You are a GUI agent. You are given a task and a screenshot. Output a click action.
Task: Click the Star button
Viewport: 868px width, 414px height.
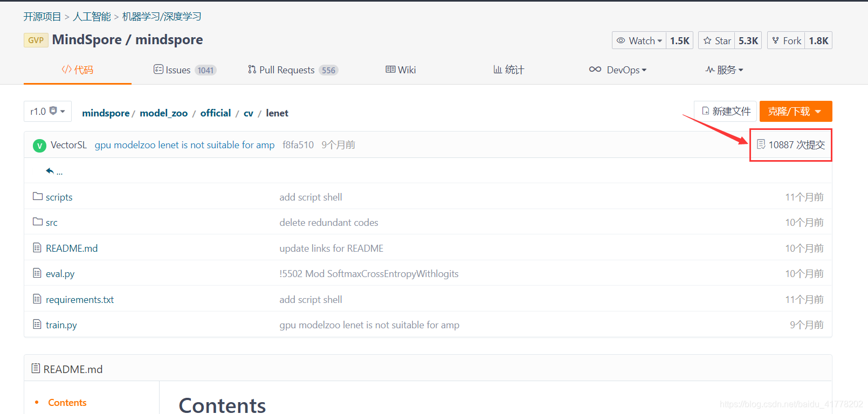click(717, 40)
